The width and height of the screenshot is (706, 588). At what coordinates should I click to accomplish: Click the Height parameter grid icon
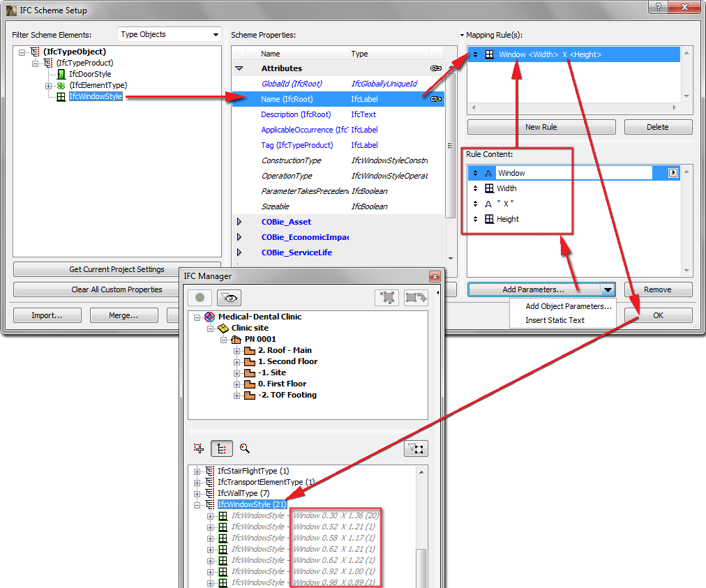tap(489, 219)
